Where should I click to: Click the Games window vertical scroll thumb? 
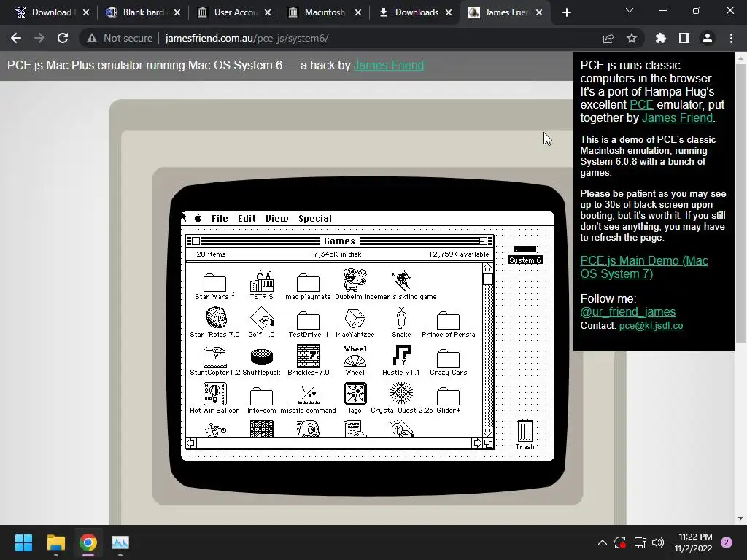(x=488, y=279)
